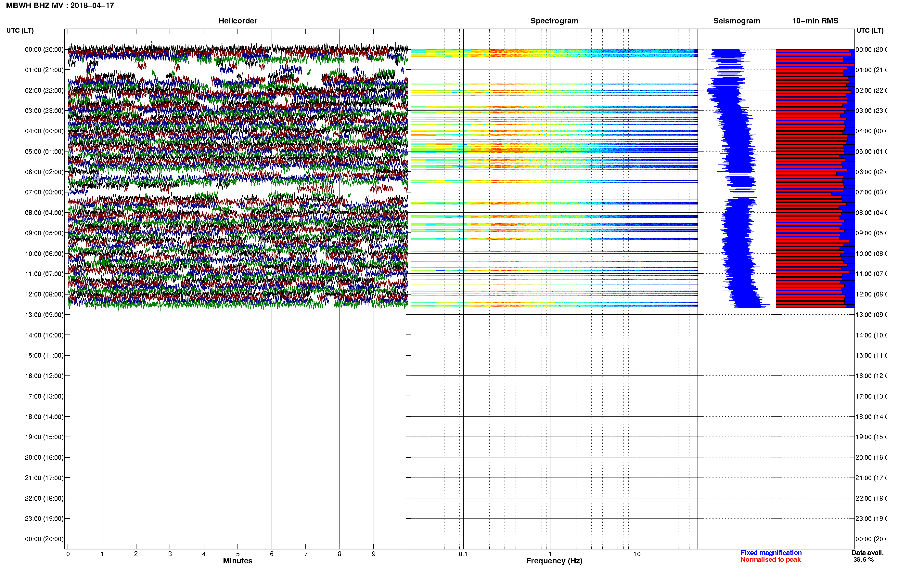The image size is (924, 578).
Task: Click the right 'UTC (LT)' axis label
Action: [x=870, y=31]
